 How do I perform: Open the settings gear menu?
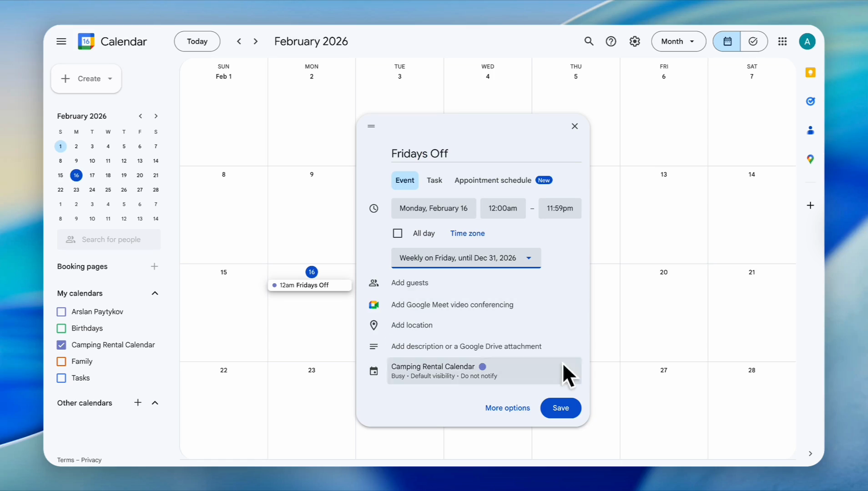635,41
